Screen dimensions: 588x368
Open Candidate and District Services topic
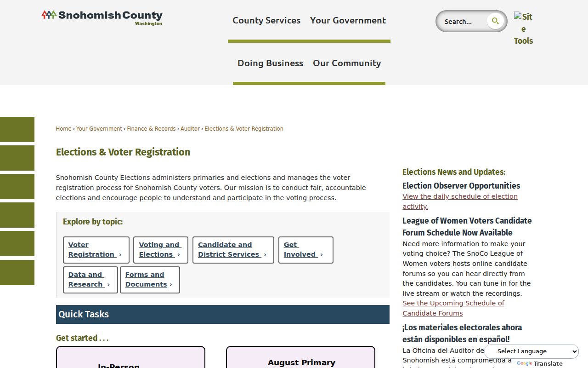click(x=233, y=250)
